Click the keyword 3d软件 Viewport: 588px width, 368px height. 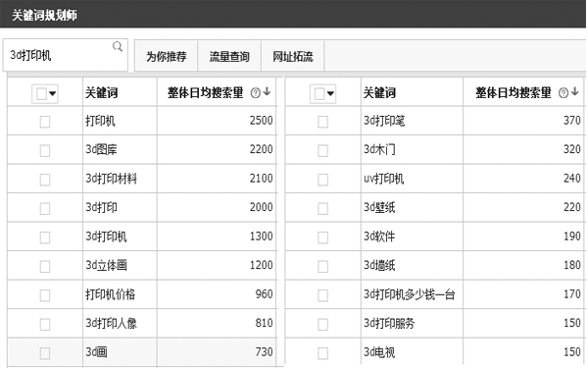[379, 237]
